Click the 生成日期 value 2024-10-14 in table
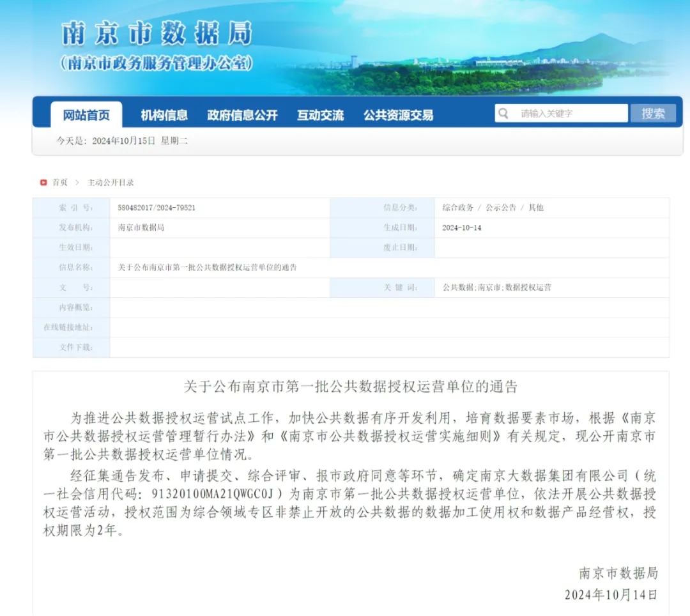The width and height of the screenshot is (690, 616). click(x=461, y=227)
